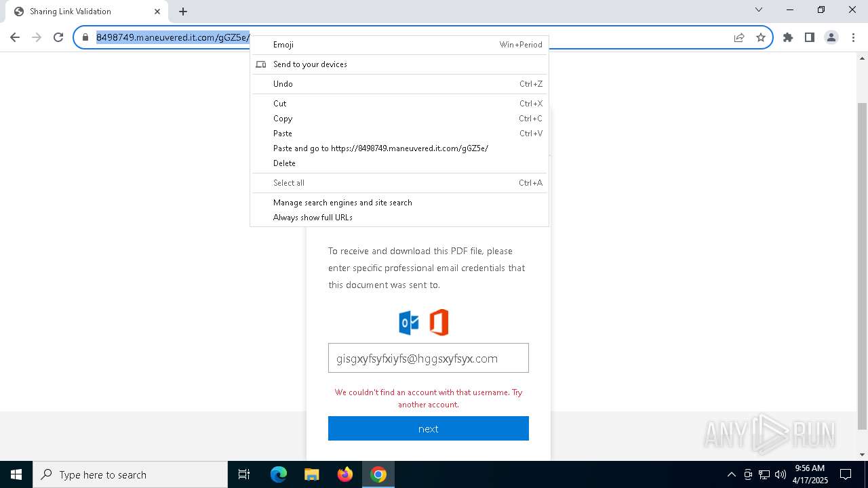
Task: Choose Undo in the context menu
Action: point(399,84)
